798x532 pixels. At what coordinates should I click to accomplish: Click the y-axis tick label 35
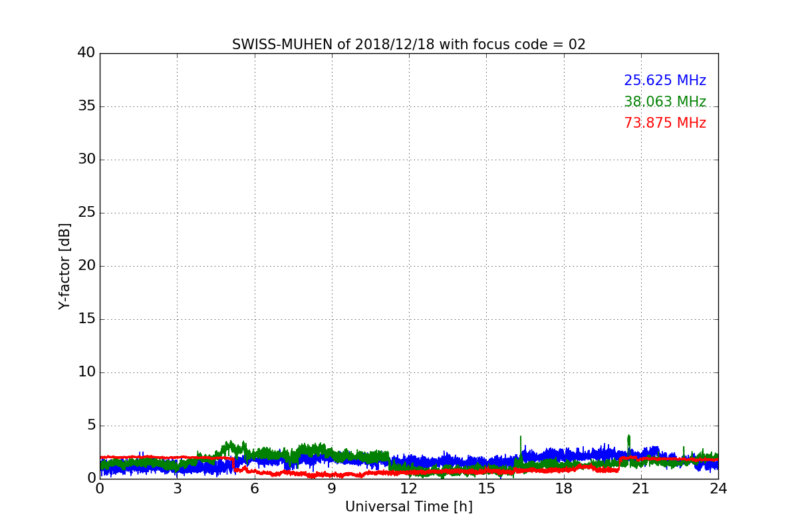point(86,106)
